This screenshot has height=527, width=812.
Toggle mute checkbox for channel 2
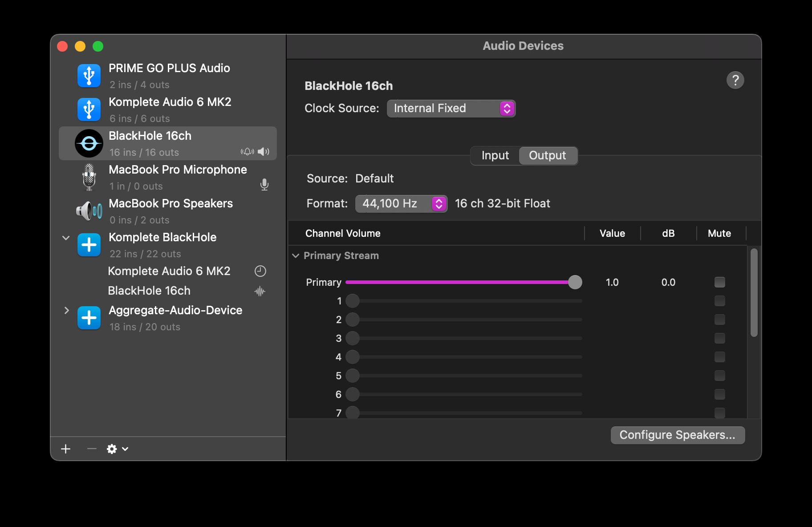[720, 320]
